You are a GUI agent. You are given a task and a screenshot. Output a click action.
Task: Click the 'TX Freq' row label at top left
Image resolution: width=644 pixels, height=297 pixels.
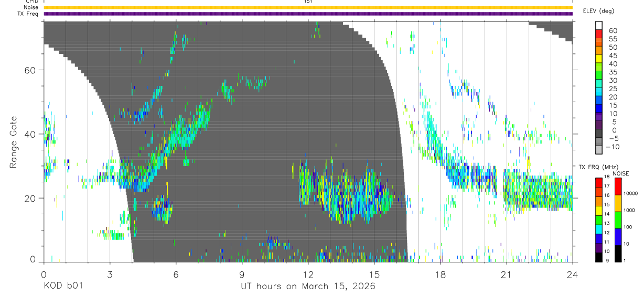click(28, 14)
